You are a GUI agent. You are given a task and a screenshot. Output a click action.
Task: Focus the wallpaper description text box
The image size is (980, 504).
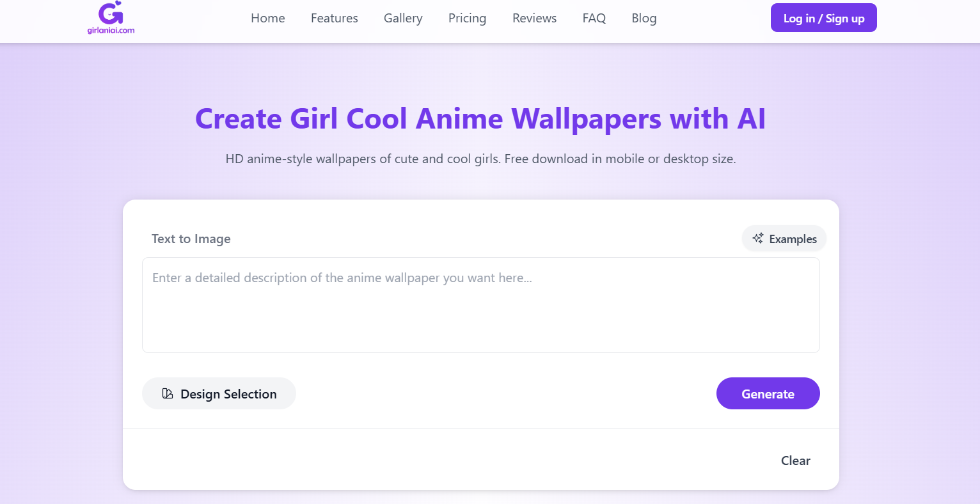[x=480, y=305]
